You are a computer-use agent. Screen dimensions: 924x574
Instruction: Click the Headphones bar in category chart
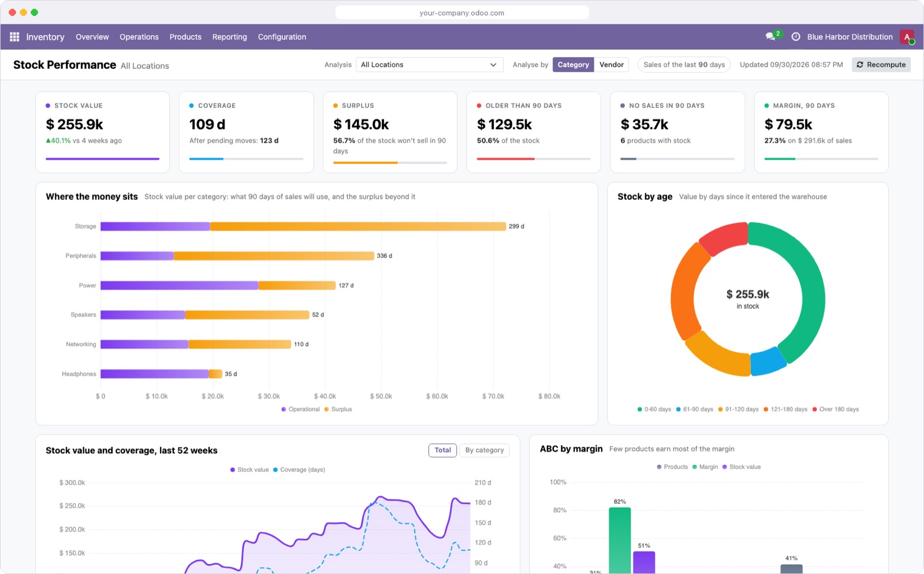click(x=161, y=374)
